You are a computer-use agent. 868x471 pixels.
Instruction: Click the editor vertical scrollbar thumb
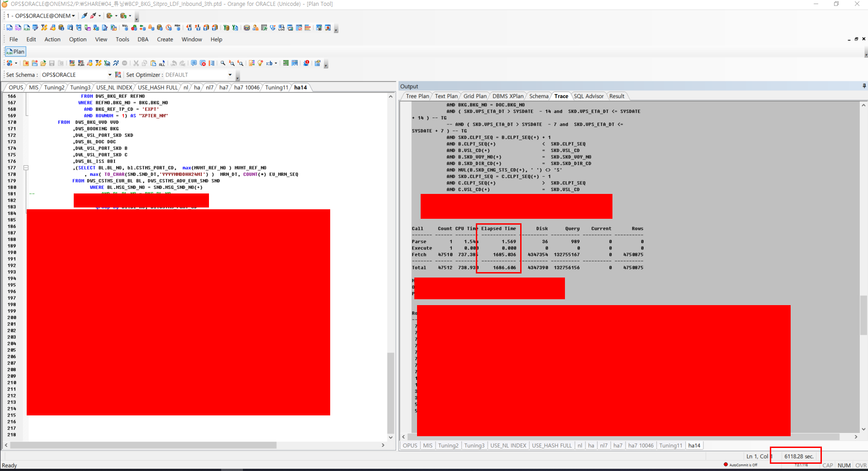coord(390,393)
